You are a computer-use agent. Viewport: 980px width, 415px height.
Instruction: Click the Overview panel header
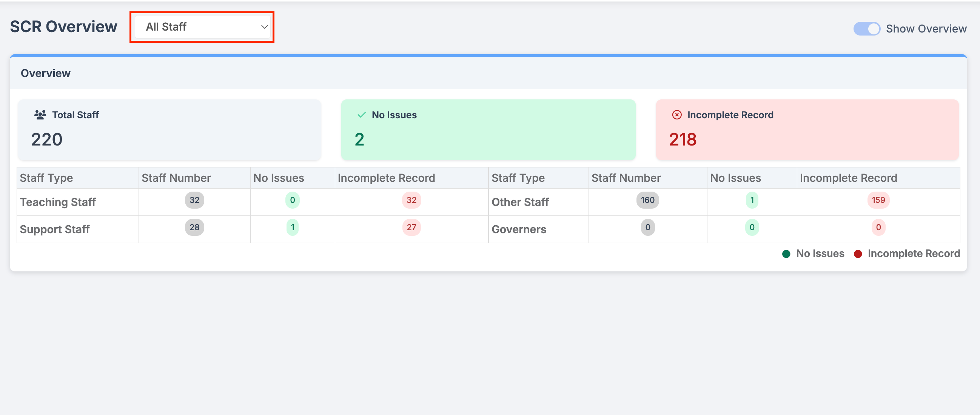pyautogui.click(x=46, y=73)
